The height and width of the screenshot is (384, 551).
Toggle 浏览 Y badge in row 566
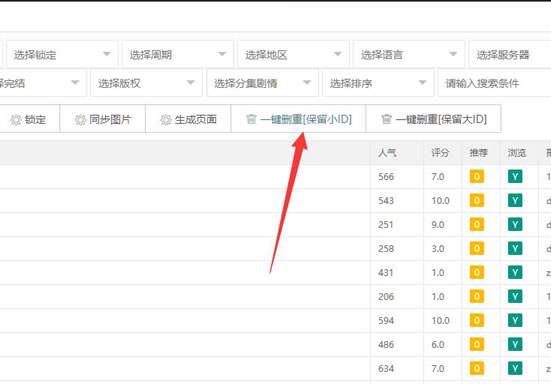515,176
